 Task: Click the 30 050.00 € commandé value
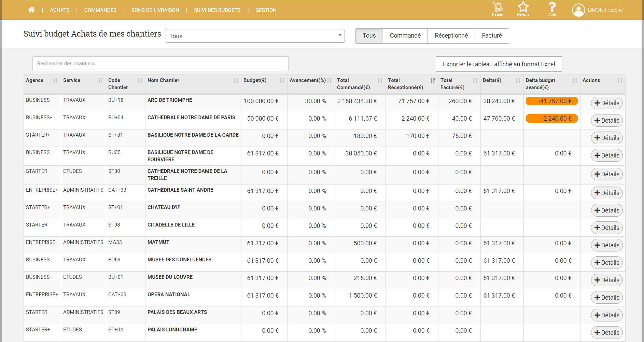pos(361,153)
